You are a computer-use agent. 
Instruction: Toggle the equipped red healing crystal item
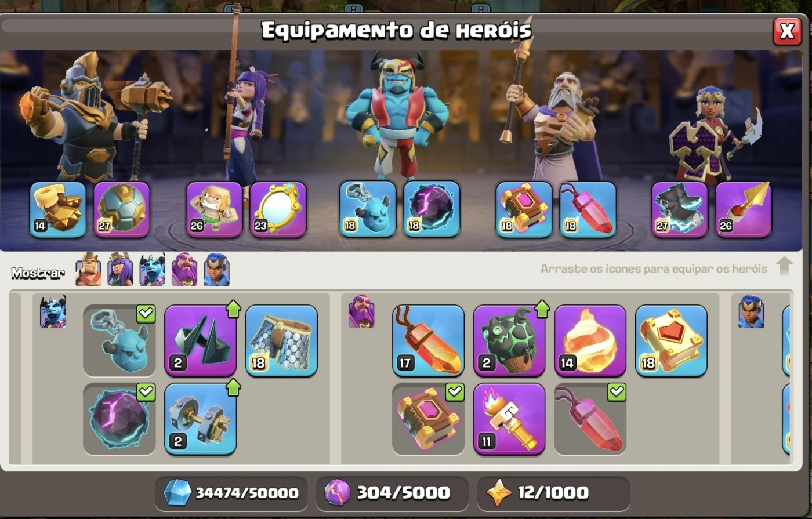click(x=590, y=419)
